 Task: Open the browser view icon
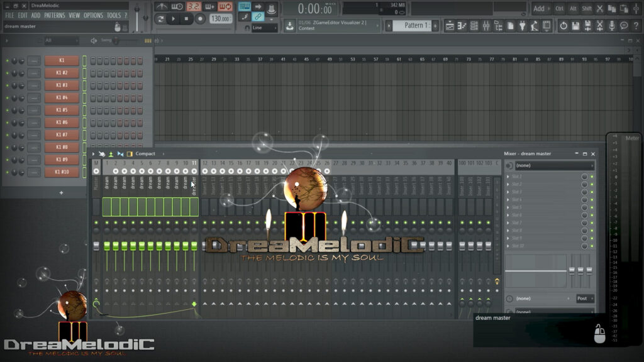(498, 26)
